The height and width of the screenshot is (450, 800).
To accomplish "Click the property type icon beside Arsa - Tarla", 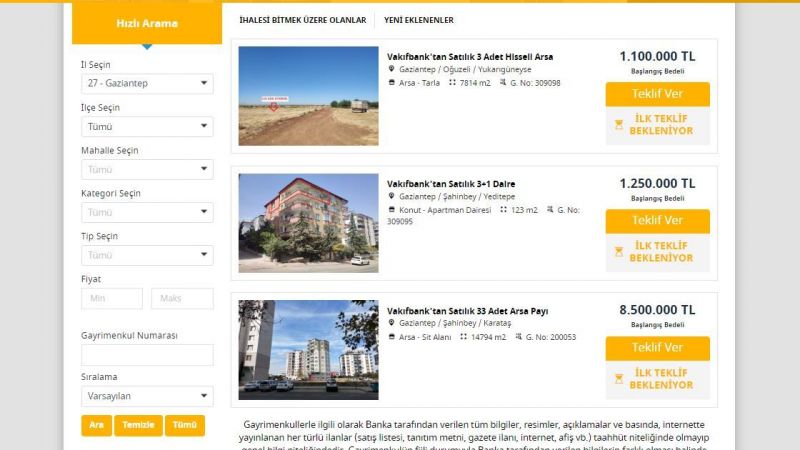I will tap(391, 82).
